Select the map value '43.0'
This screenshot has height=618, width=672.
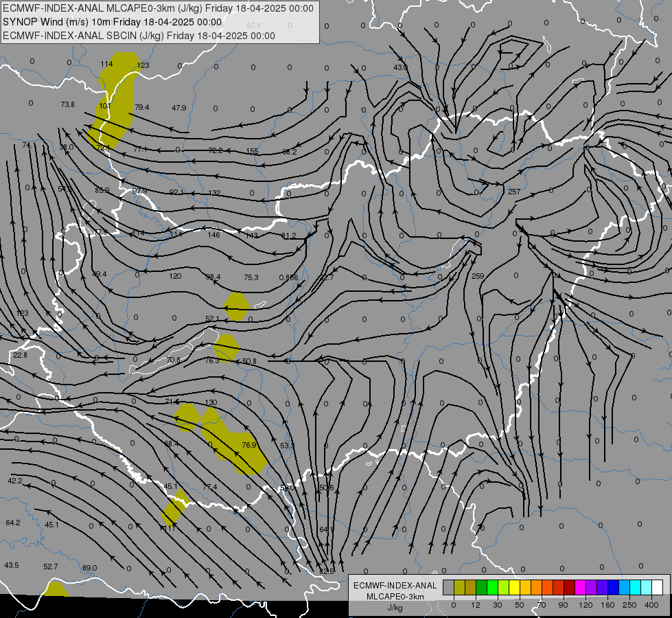[x=401, y=67]
